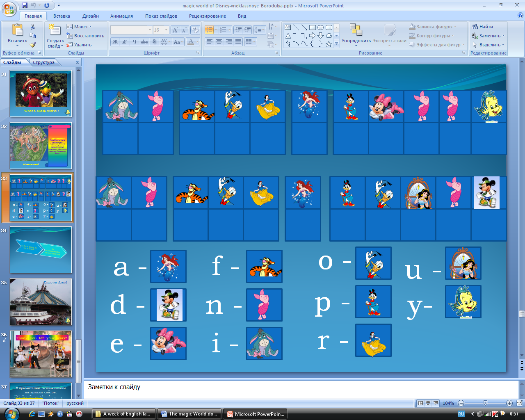This screenshot has width=525, height=420.
Task: Click the clear formatting eraser icon
Action: coord(195,30)
